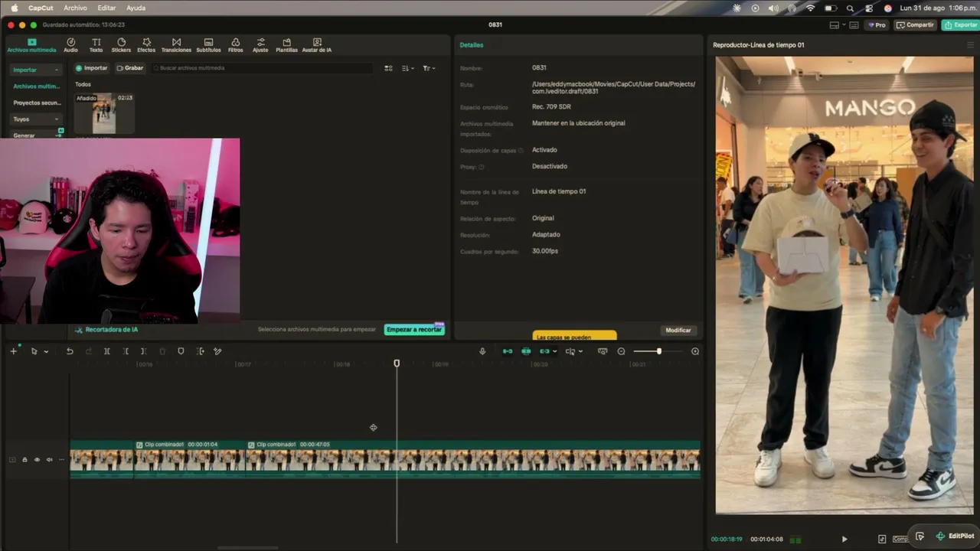Screen dimensions: 980x551
Task: Open the selection tool dropdown arrow
Action: pos(46,351)
